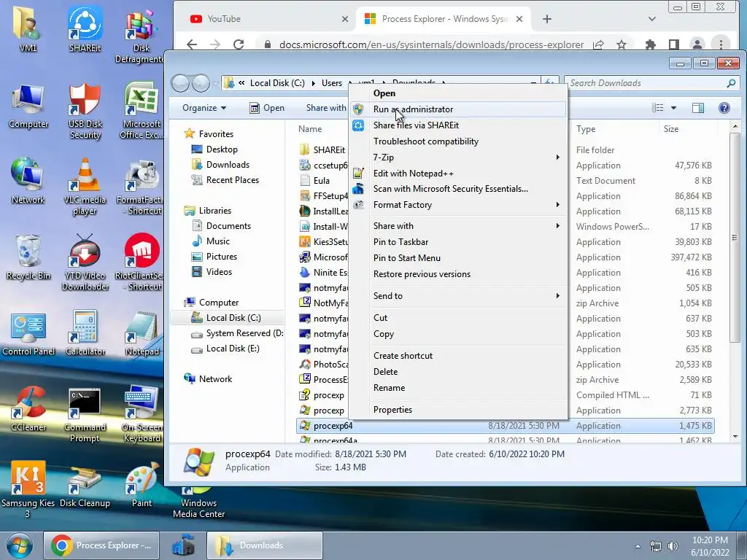Select Pin to Taskbar
Image resolution: width=747 pixels, height=560 pixels.
457,242
